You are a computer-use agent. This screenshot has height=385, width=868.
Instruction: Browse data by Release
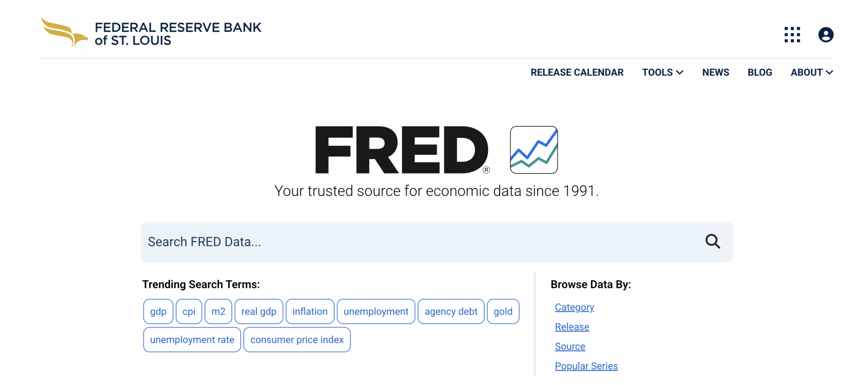click(572, 326)
